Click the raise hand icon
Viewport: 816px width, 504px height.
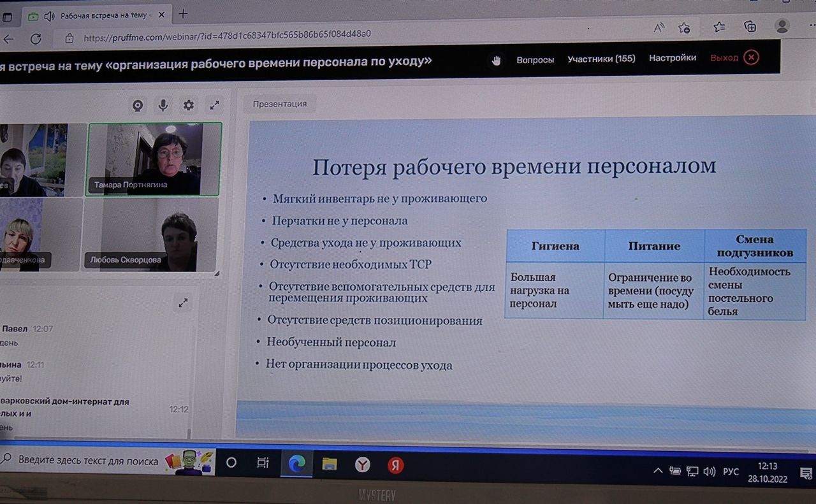[x=497, y=60]
